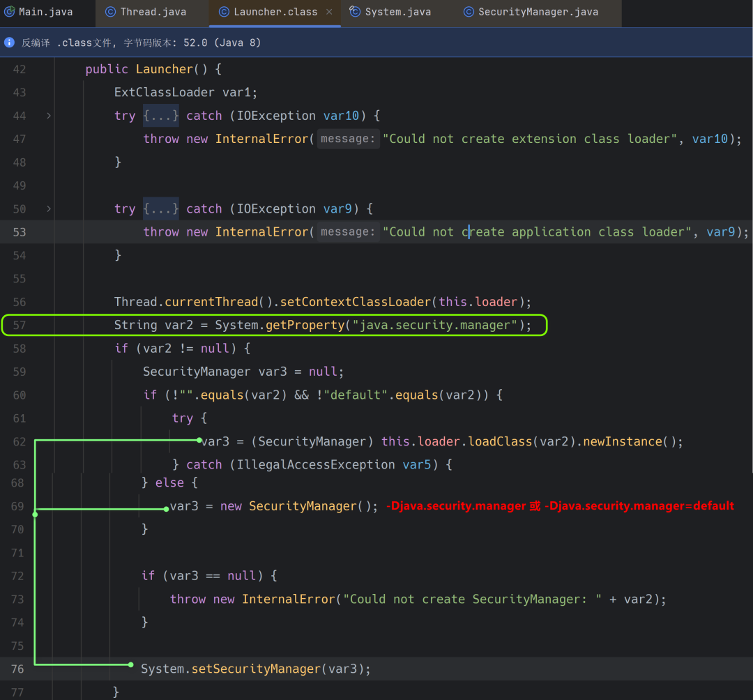The height and width of the screenshot is (700, 753).
Task: Click the Main.java class file icon
Action: 9,12
